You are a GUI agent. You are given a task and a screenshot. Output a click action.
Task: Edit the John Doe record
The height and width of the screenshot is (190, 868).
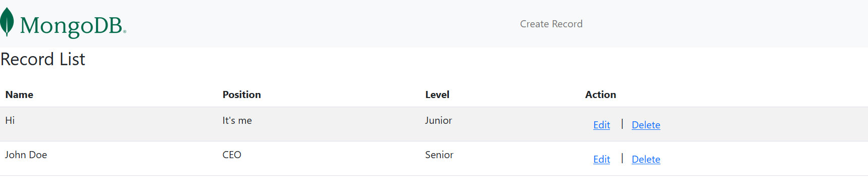coord(601,159)
